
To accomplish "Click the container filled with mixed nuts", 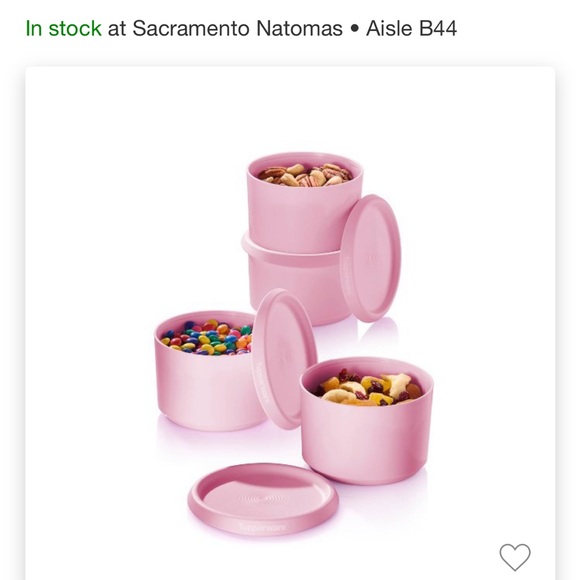I will (x=303, y=202).
